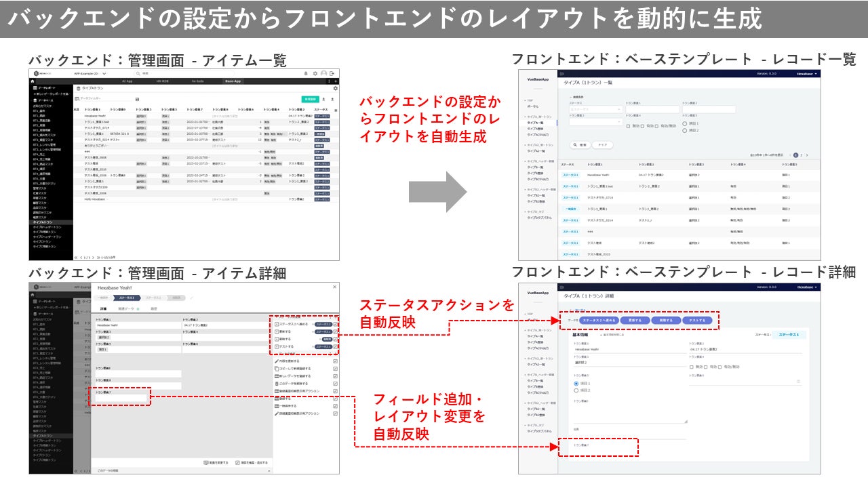Open タイプA登録 in frontend list sidebar
Viewport: 868px width, 488px height.
point(535,128)
